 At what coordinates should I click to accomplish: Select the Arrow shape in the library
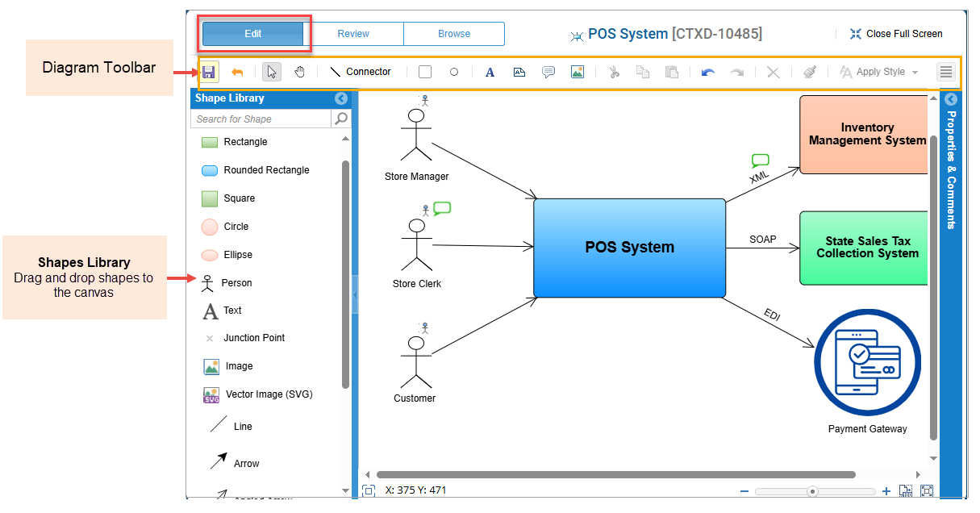[x=235, y=463]
